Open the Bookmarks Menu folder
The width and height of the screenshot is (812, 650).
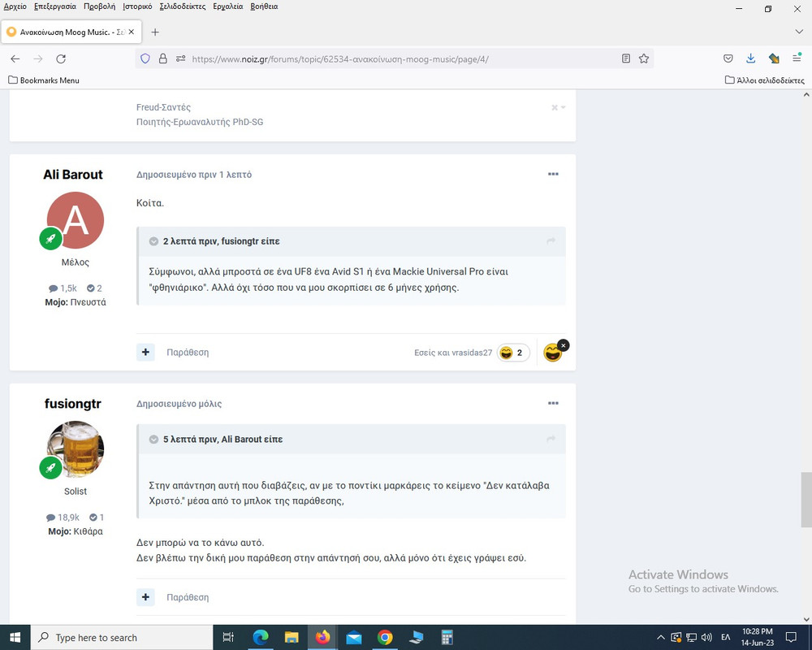44,80
